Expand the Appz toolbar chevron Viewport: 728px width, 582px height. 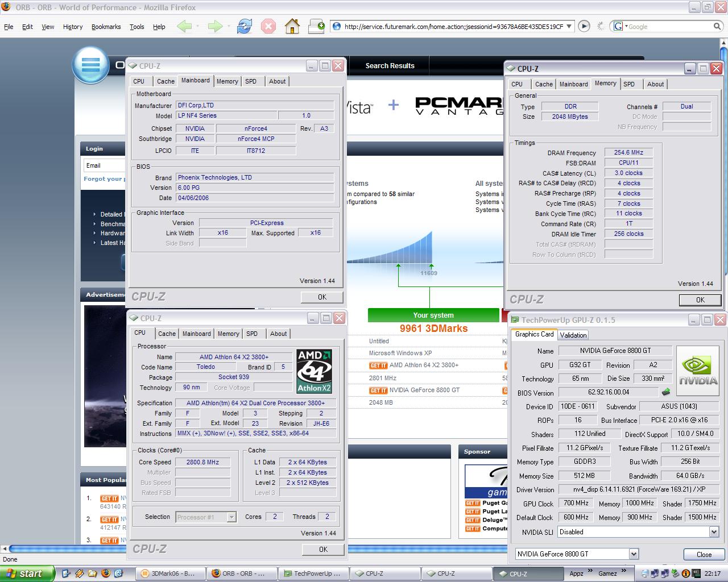(x=590, y=571)
